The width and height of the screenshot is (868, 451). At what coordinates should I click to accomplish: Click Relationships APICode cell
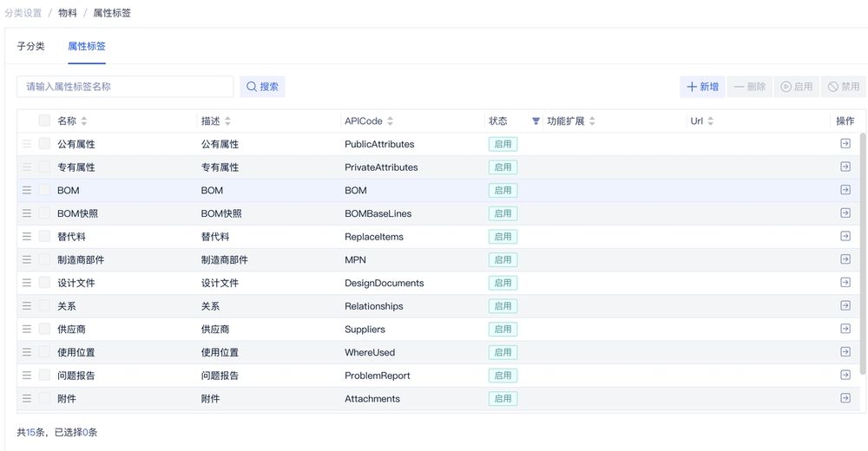click(x=373, y=306)
